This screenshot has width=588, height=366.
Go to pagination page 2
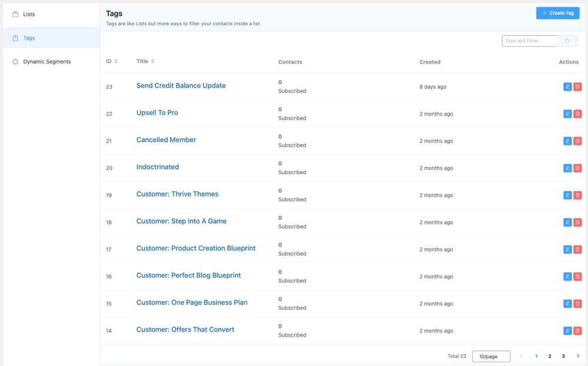pos(550,356)
